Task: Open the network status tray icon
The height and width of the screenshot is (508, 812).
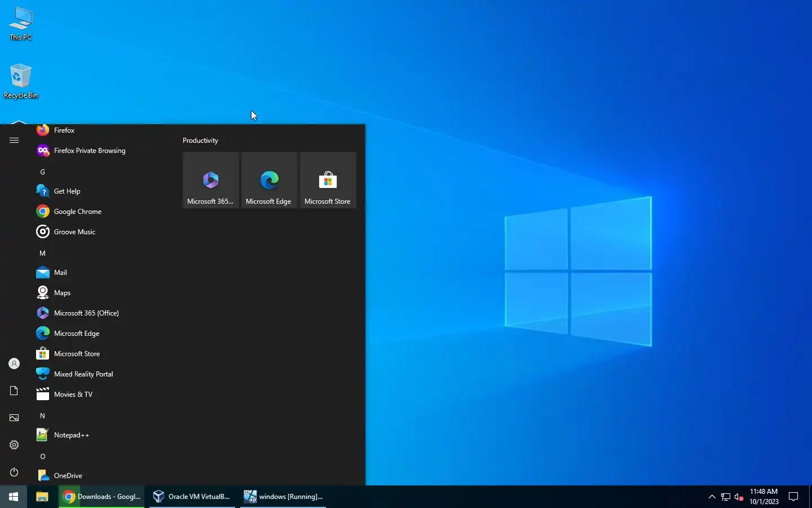Action: tap(726, 497)
